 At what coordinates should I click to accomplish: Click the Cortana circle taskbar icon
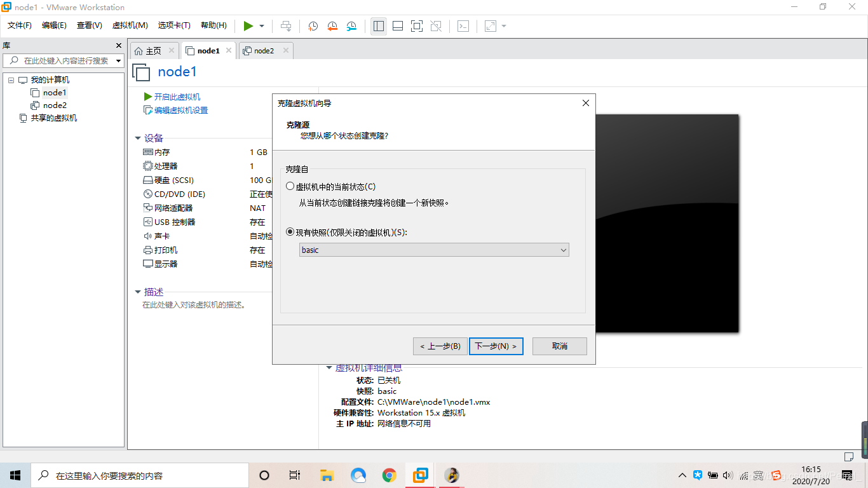click(x=264, y=475)
